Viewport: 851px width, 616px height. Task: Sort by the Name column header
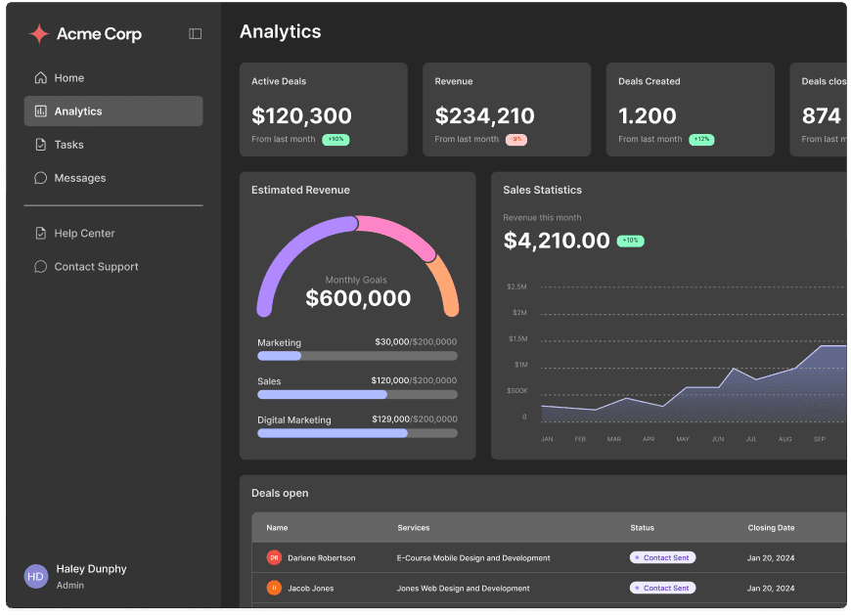278,528
